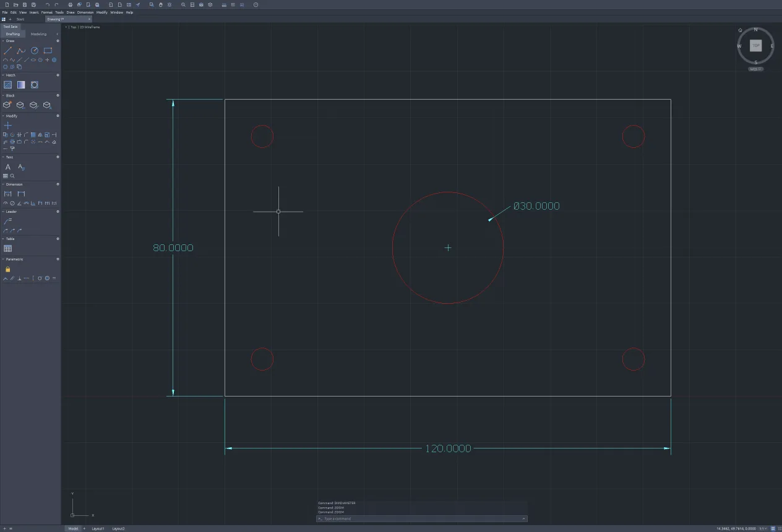782x532 pixels.
Task: Click the Parametric lock icon
Action: [7, 269]
